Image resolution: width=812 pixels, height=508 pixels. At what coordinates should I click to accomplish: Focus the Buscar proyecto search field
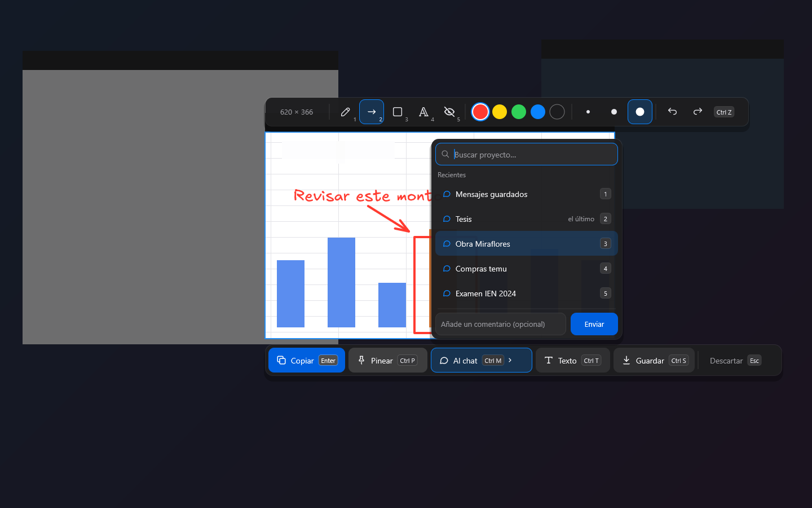point(527,154)
